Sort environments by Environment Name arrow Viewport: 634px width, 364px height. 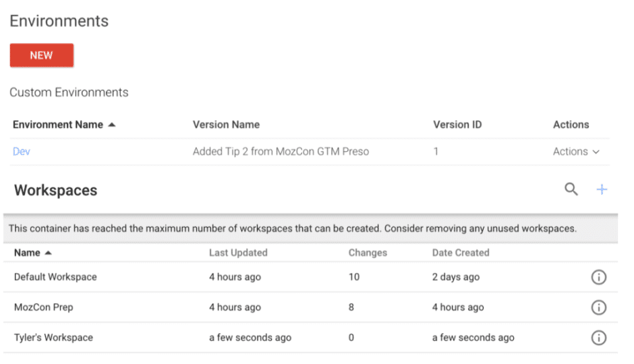point(111,125)
